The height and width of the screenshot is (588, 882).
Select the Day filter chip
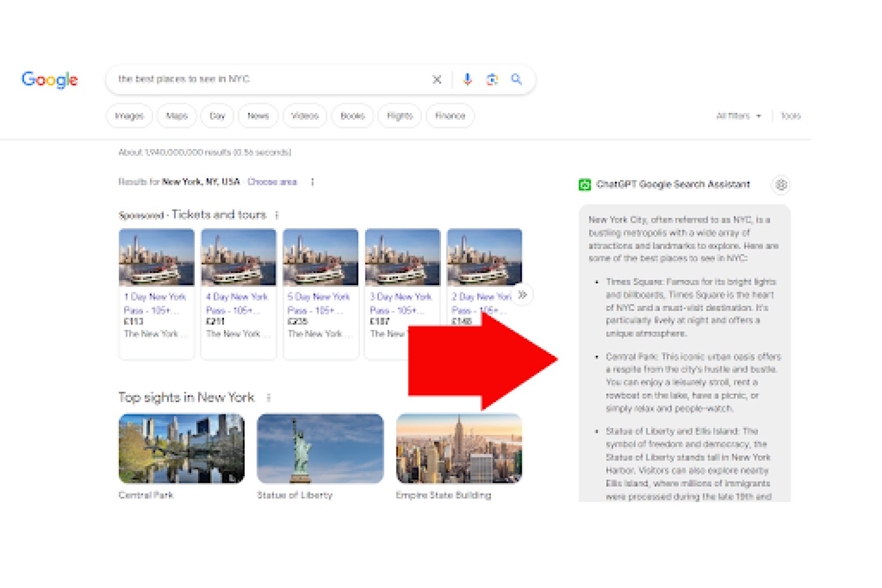coord(217,116)
